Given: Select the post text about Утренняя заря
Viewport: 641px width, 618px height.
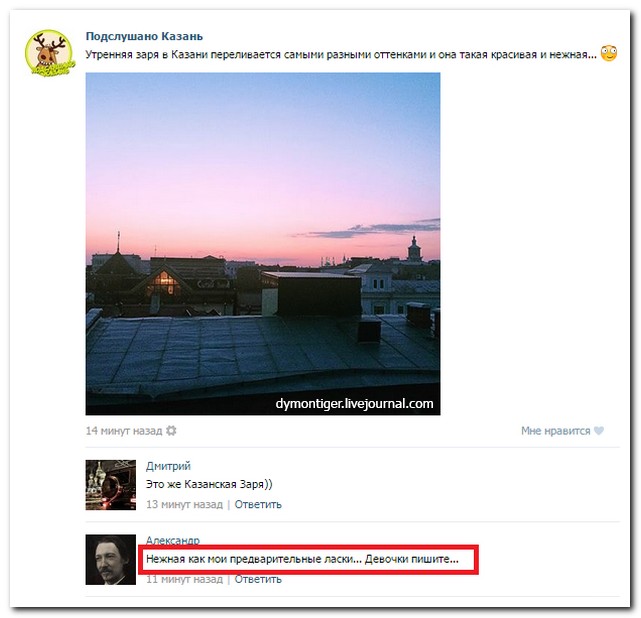Looking at the screenshot, I should click(341, 54).
